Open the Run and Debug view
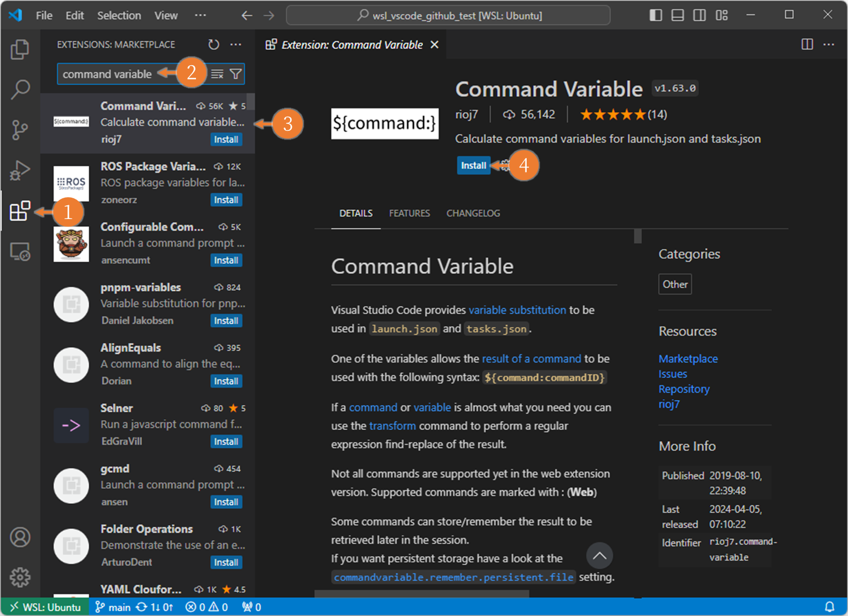 [20, 170]
